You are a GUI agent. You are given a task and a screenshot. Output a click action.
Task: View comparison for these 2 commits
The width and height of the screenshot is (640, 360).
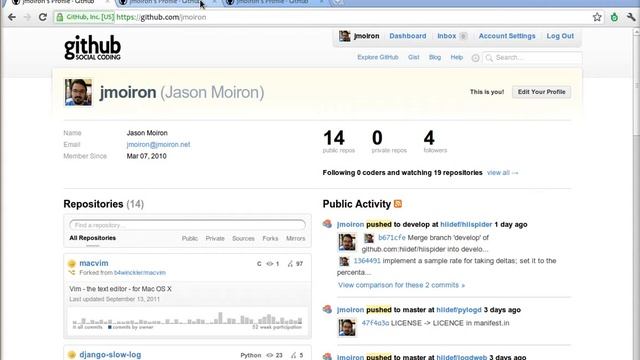click(402, 285)
